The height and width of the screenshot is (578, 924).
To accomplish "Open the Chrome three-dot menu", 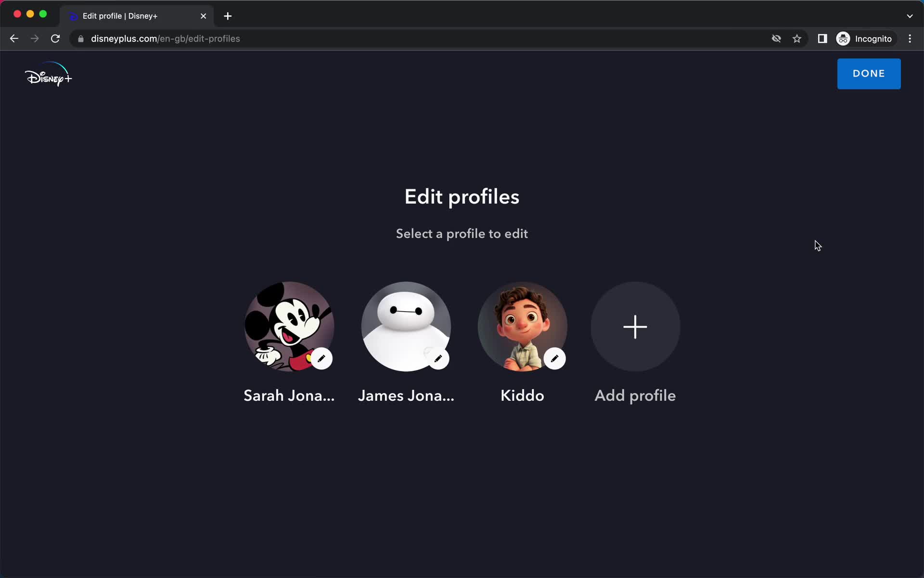I will point(910,39).
